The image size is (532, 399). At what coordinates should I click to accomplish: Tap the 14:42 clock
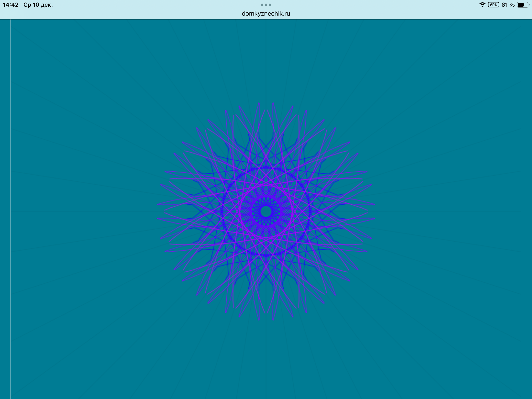11,5
